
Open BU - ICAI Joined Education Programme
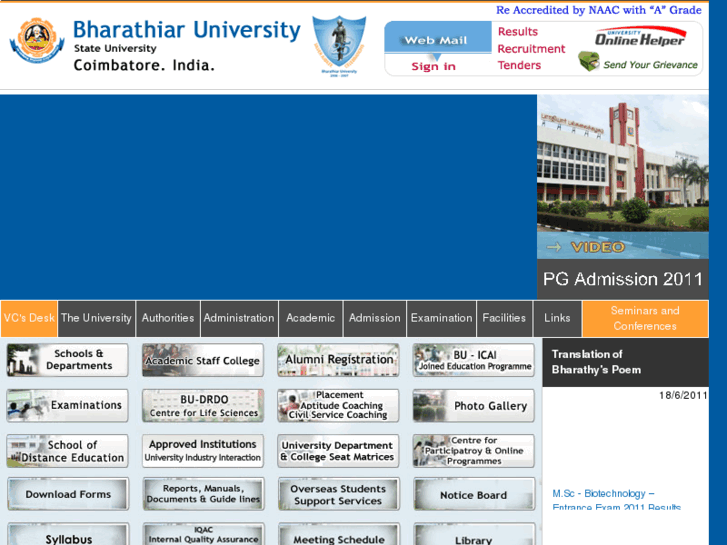click(473, 359)
